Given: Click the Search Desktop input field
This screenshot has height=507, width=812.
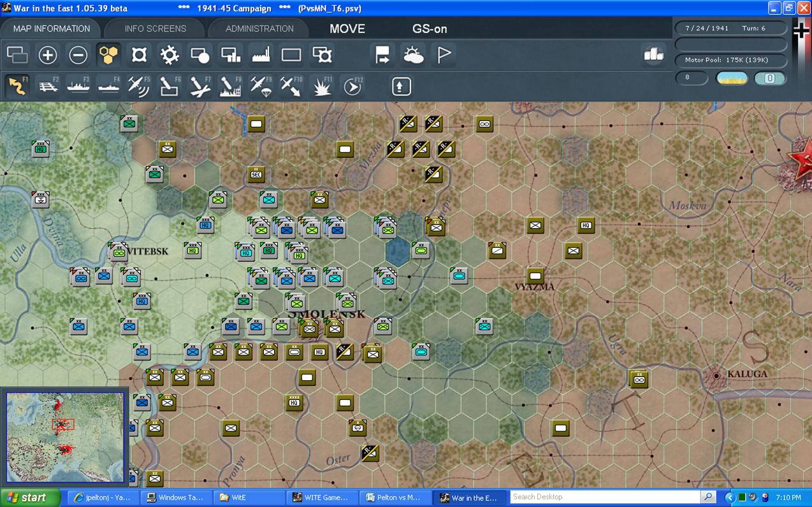Looking at the screenshot, I should pyautogui.click(x=605, y=497).
